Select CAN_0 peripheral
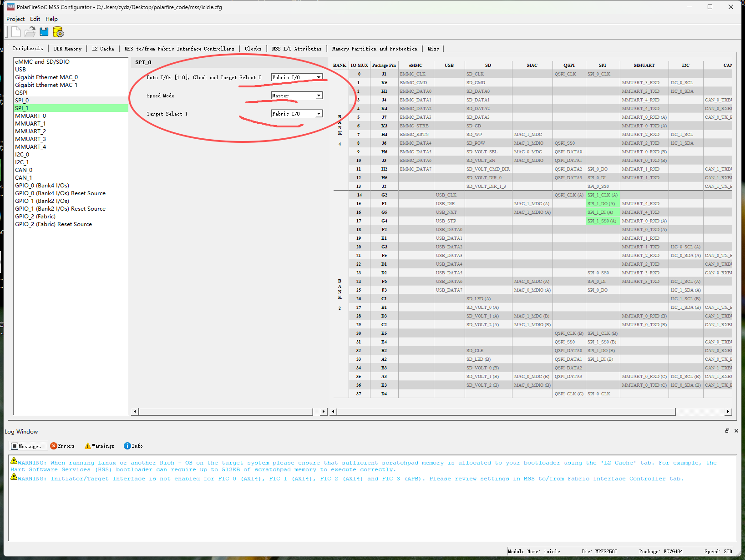 (71, 170)
